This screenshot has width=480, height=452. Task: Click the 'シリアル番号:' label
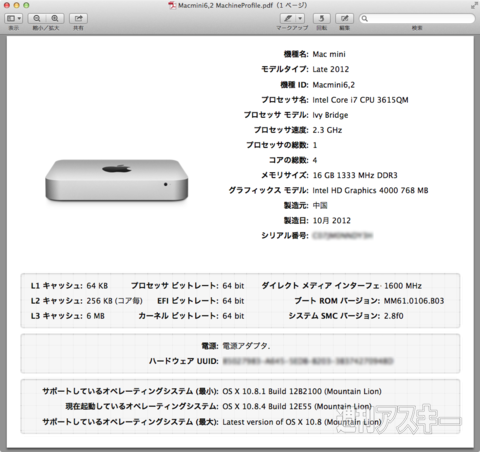tap(285, 236)
